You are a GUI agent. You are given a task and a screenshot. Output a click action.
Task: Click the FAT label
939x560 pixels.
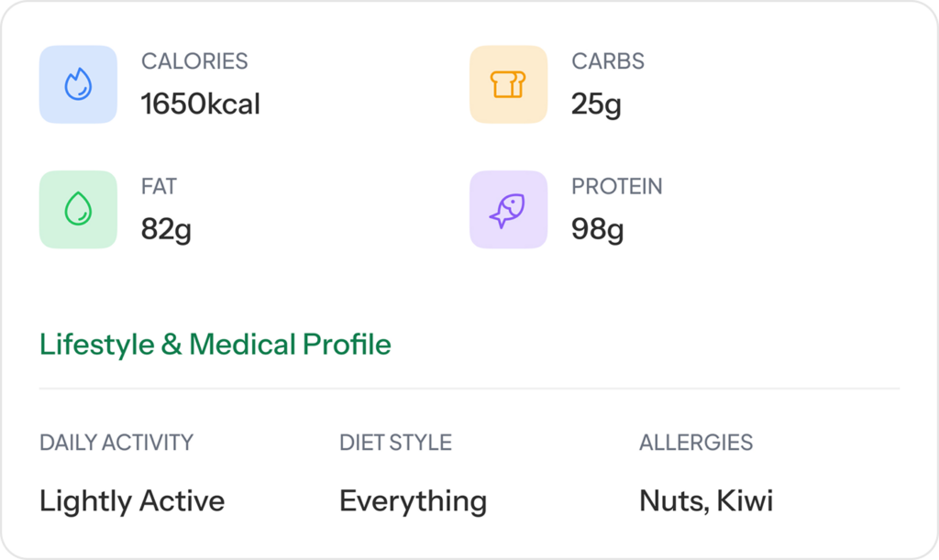coord(159,187)
